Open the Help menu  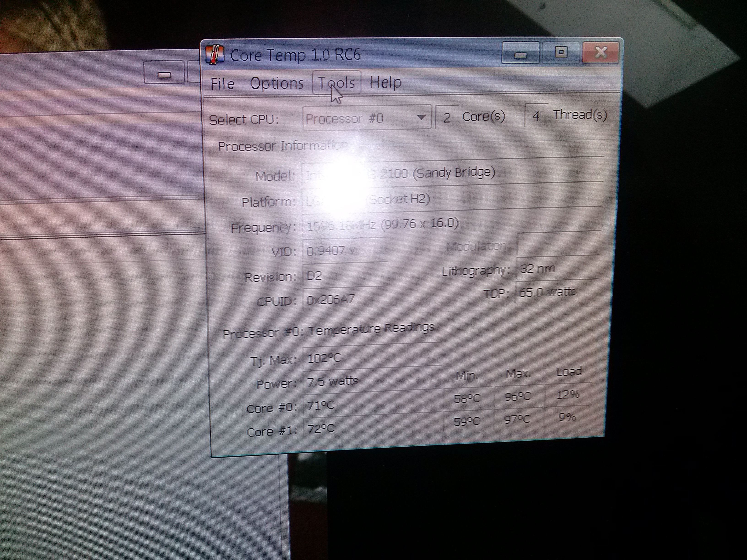[385, 82]
